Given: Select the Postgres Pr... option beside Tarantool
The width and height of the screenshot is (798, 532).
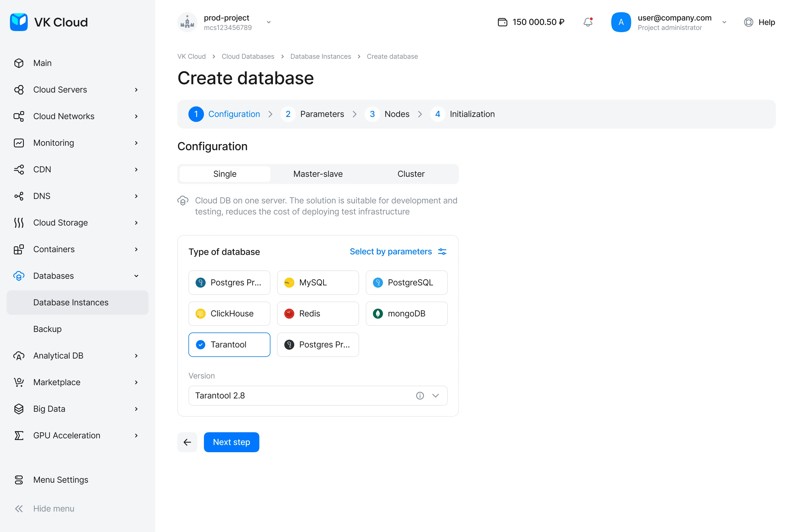Looking at the screenshot, I should (318, 345).
